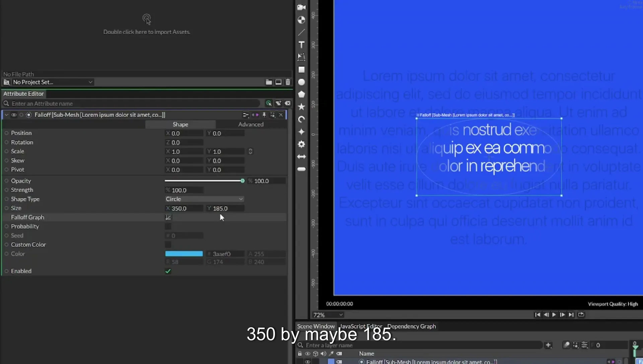
Task: Jump to the first frame
Action: click(538, 314)
